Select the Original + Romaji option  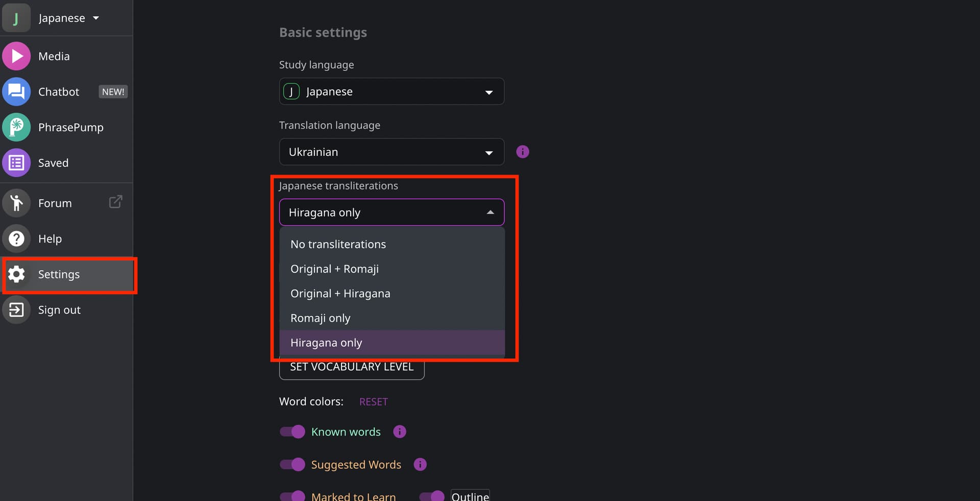334,269
